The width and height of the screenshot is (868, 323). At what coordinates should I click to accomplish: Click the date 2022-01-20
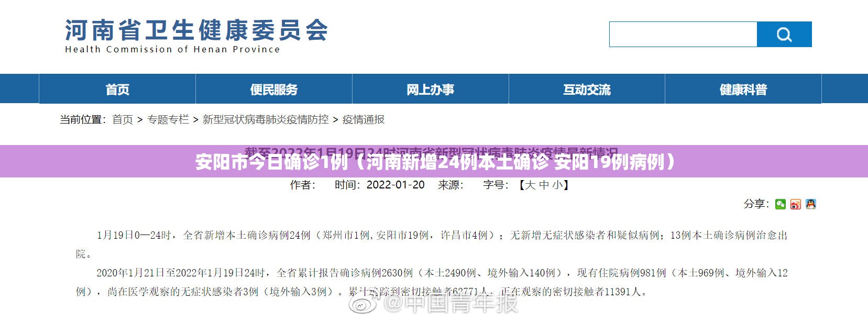[x=395, y=185]
